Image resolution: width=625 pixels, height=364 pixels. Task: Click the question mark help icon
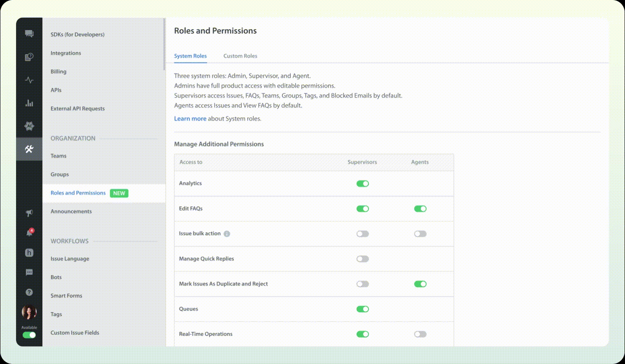tap(29, 292)
